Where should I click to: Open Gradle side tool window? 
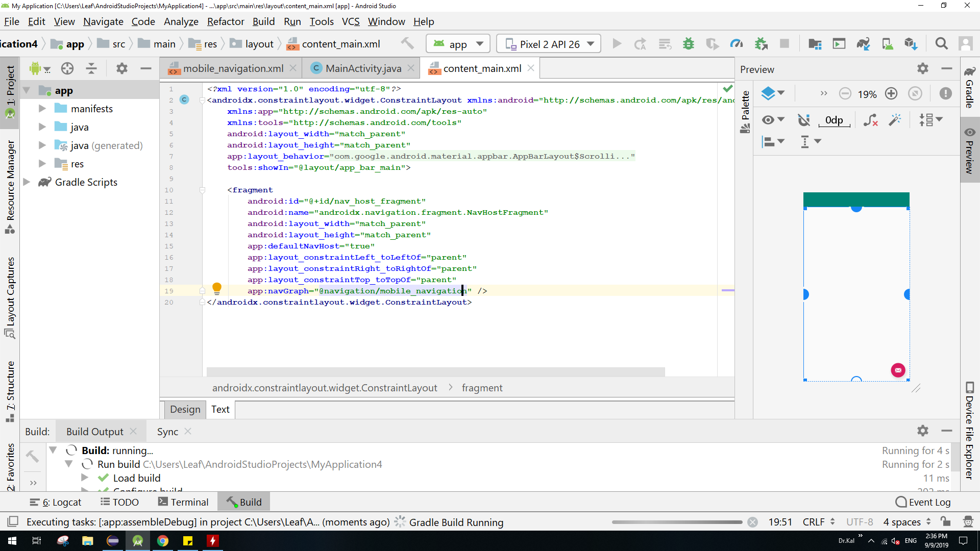pos(969,87)
